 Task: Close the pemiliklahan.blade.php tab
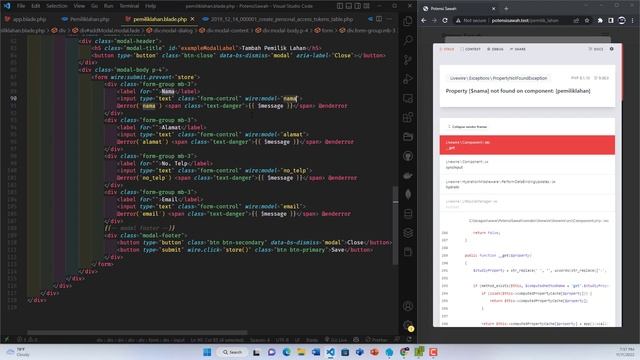(192, 19)
